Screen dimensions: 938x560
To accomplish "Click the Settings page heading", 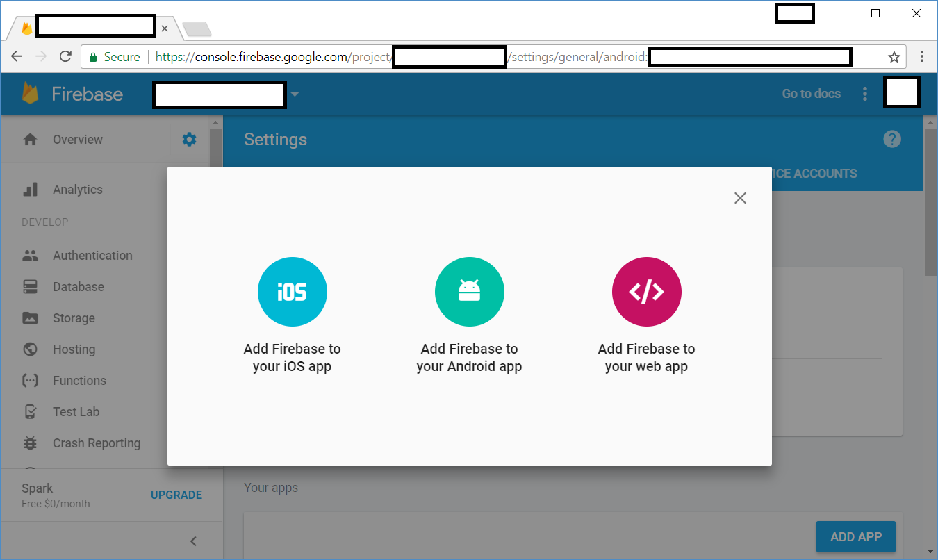I will click(x=275, y=140).
